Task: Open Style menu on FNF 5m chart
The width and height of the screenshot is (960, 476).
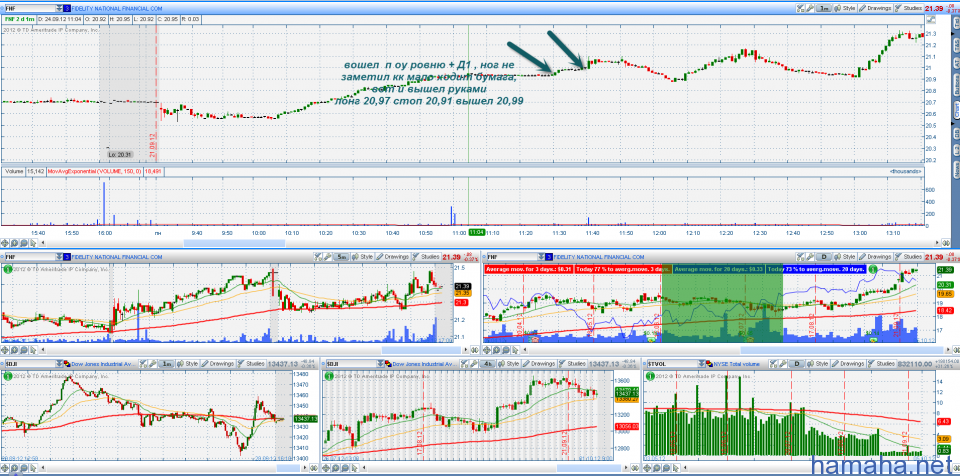Action: coord(362,257)
